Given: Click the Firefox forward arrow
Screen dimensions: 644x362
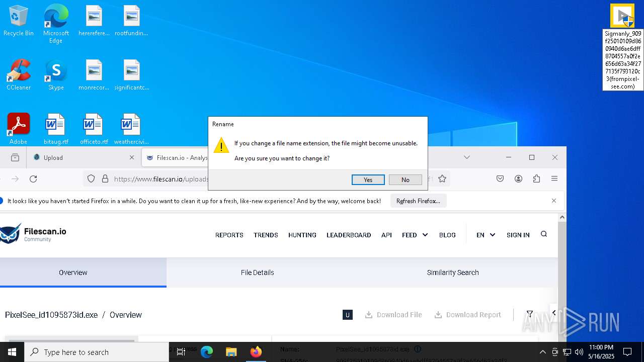Looking at the screenshot, I should (15, 178).
